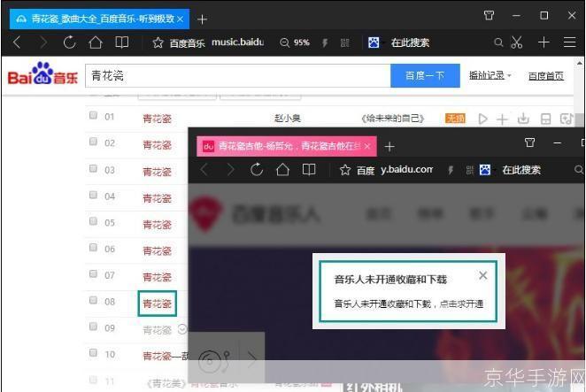Open reading mode in y.baidu.com window
586x392 pixels.
309,170
